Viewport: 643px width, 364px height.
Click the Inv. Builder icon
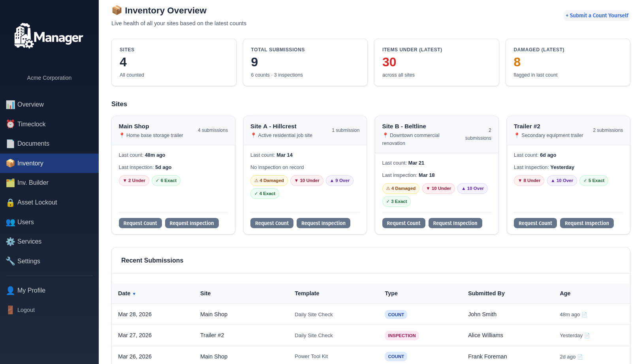tap(10, 183)
